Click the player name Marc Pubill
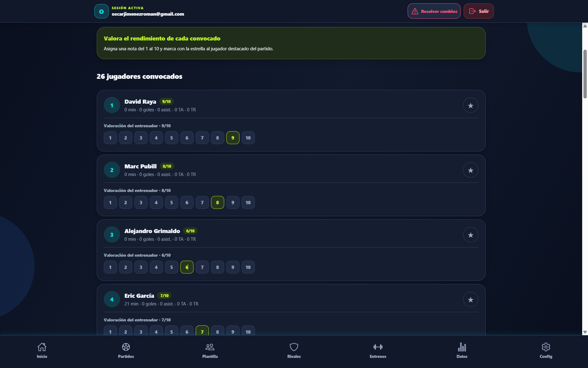Image resolution: width=588 pixels, height=368 pixels. (141, 166)
